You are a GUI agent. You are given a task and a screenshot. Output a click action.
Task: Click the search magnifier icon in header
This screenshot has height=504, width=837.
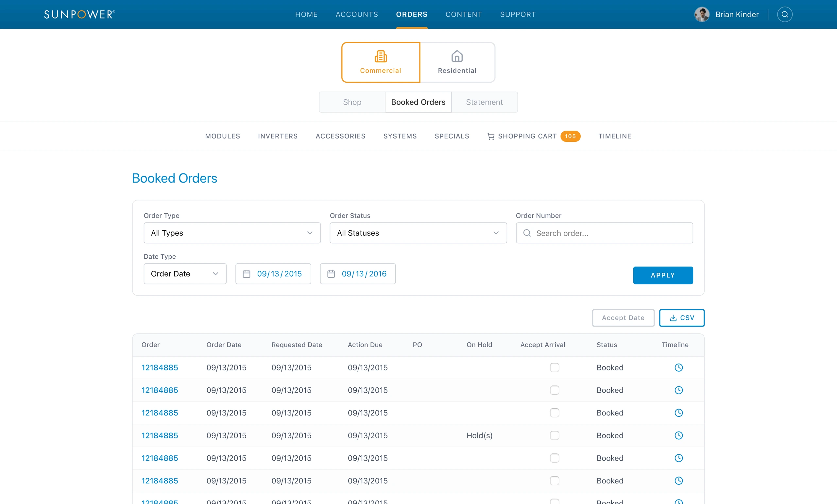(x=785, y=14)
